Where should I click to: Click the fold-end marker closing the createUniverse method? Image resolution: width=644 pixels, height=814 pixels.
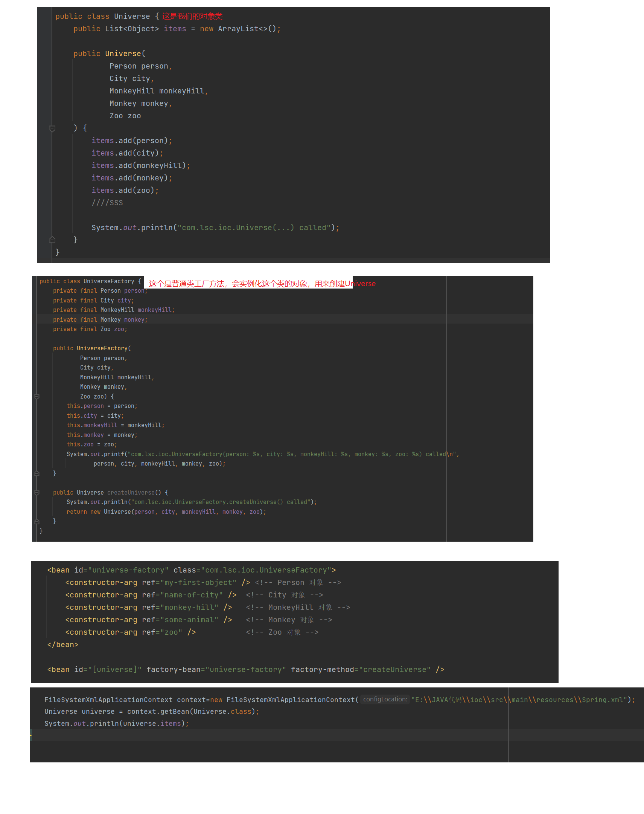point(37,521)
